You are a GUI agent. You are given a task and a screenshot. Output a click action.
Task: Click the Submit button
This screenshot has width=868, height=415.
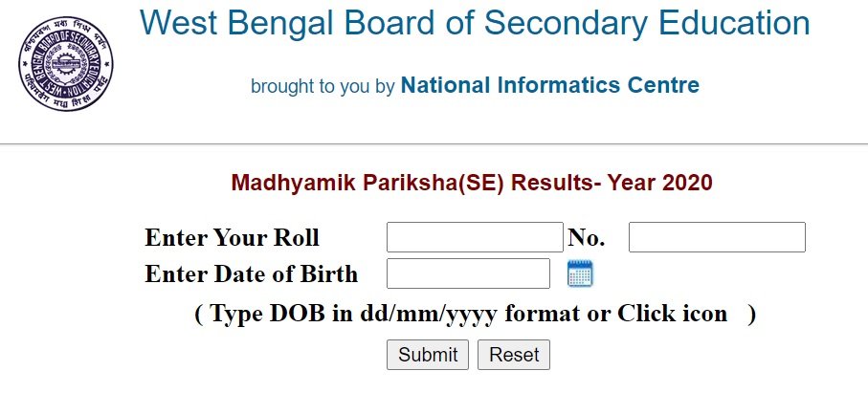point(428,355)
